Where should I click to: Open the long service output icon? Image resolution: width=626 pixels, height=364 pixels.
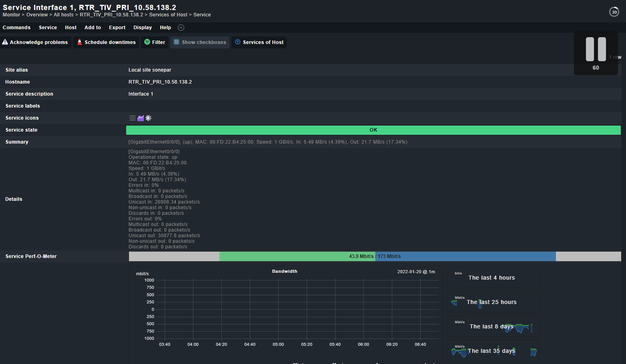pos(132,118)
